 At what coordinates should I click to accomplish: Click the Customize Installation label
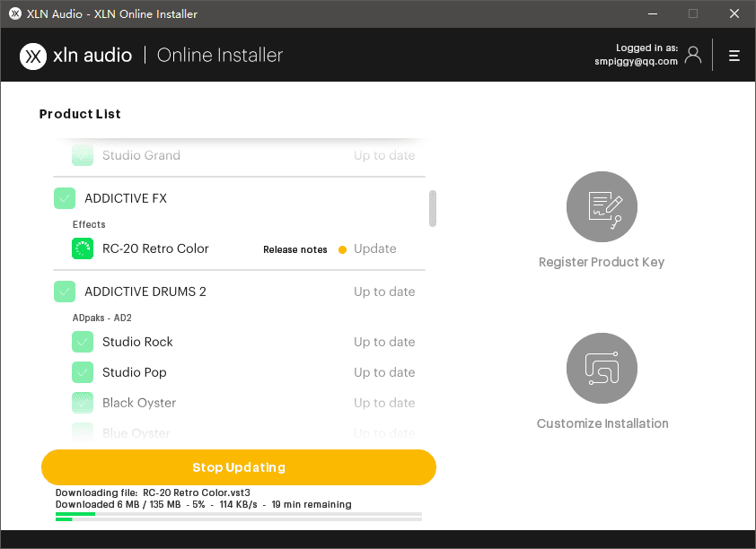pos(602,423)
